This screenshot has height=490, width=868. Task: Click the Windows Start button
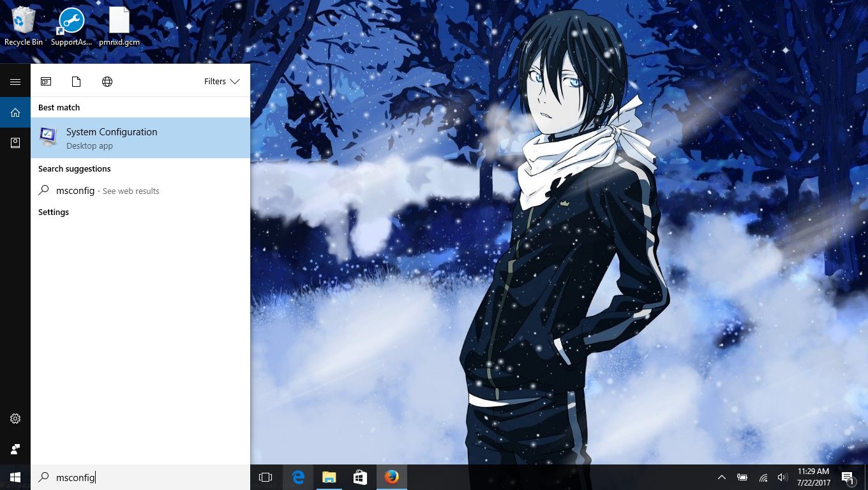pyautogui.click(x=15, y=477)
